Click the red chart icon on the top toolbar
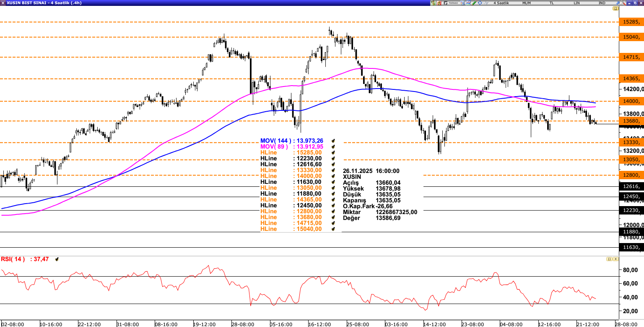The width and height of the screenshot is (644, 327). tap(439, 3)
